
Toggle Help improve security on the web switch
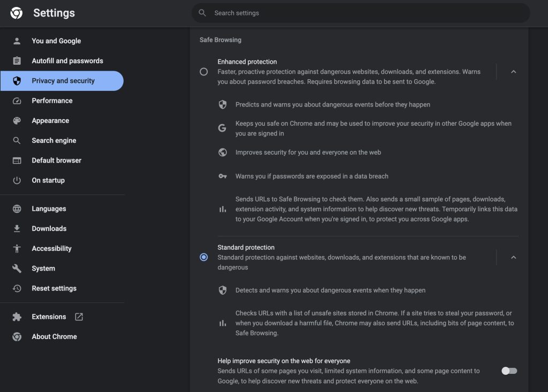click(509, 371)
